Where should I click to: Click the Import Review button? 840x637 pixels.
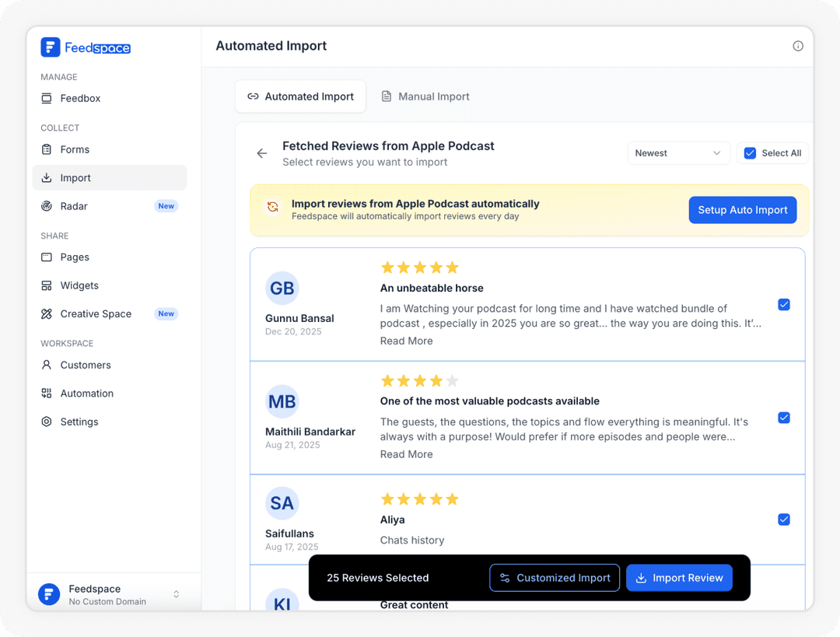pos(679,578)
